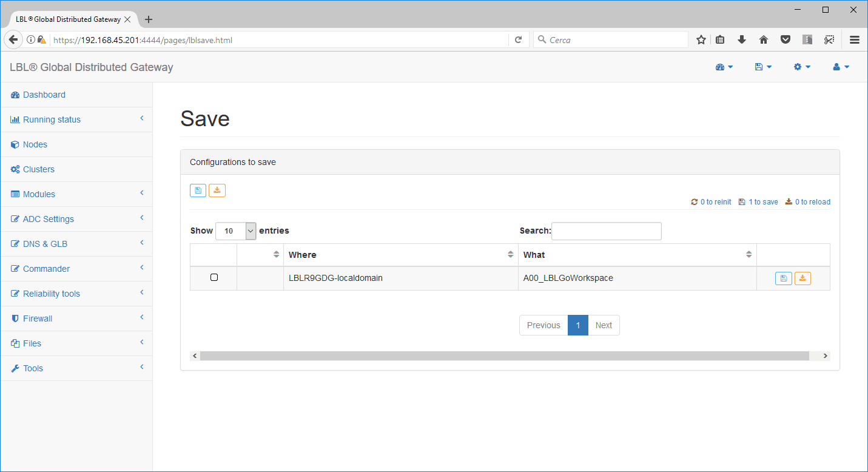Open a new browser tab with plus

coord(149,19)
